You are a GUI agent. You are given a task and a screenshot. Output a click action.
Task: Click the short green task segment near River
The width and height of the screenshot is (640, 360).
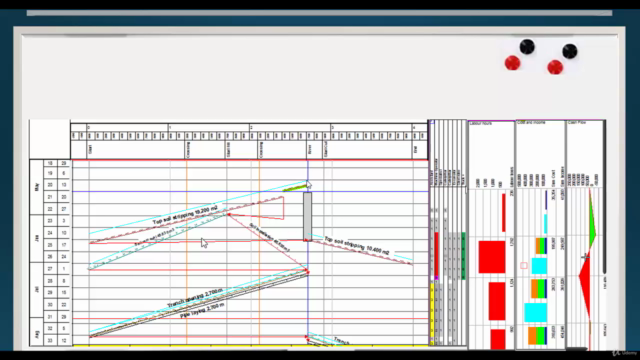(x=295, y=188)
